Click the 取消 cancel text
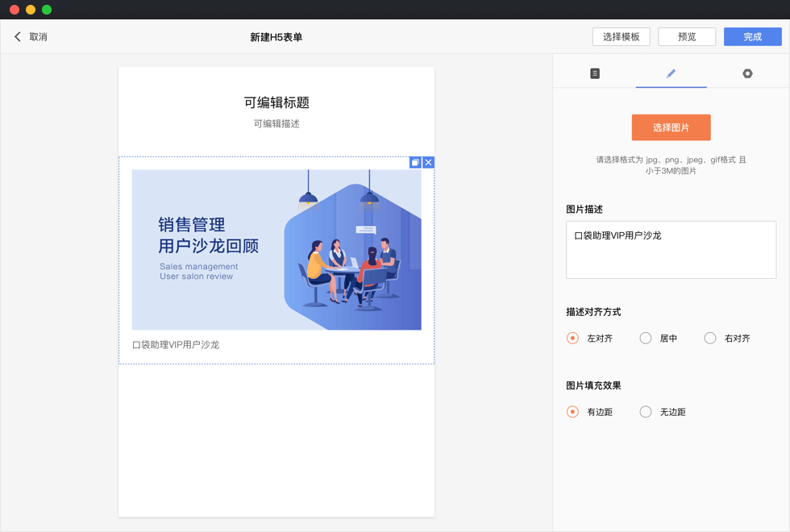The image size is (790, 532). click(39, 37)
